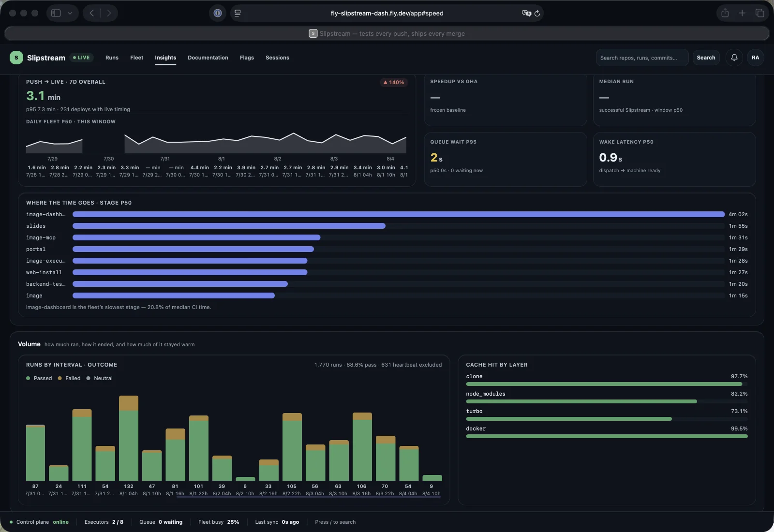Click the clone cache hit bar
This screenshot has height=532, width=774.
click(x=607, y=384)
